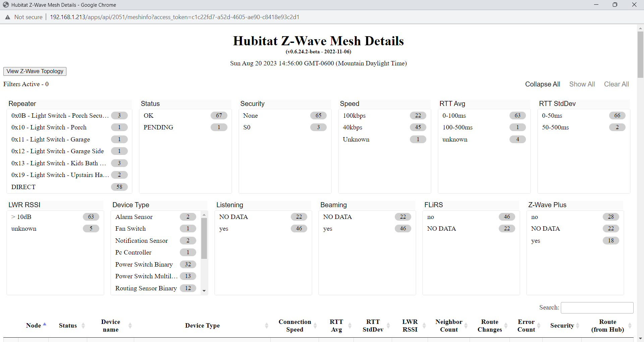Sort by Security column header
Viewport: 644px width, 342px height.
pyautogui.click(x=562, y=326)
